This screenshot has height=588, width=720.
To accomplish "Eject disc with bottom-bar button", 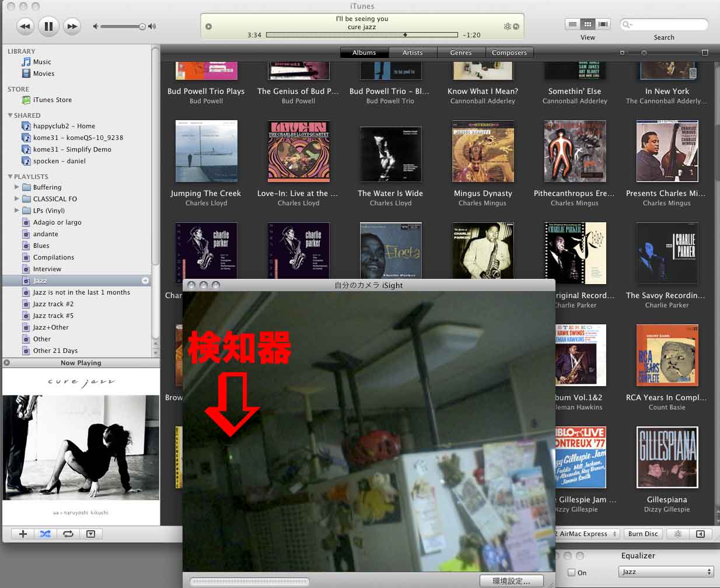I will point(701,534).
